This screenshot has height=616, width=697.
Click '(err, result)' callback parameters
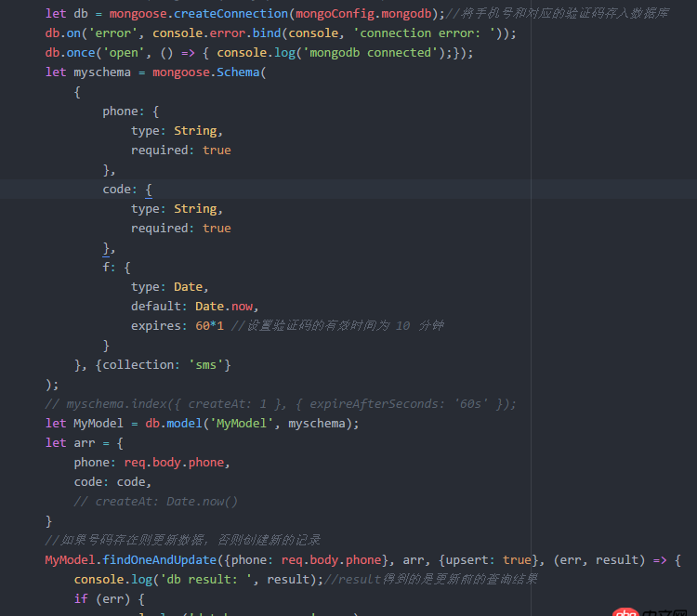point(599,560)
